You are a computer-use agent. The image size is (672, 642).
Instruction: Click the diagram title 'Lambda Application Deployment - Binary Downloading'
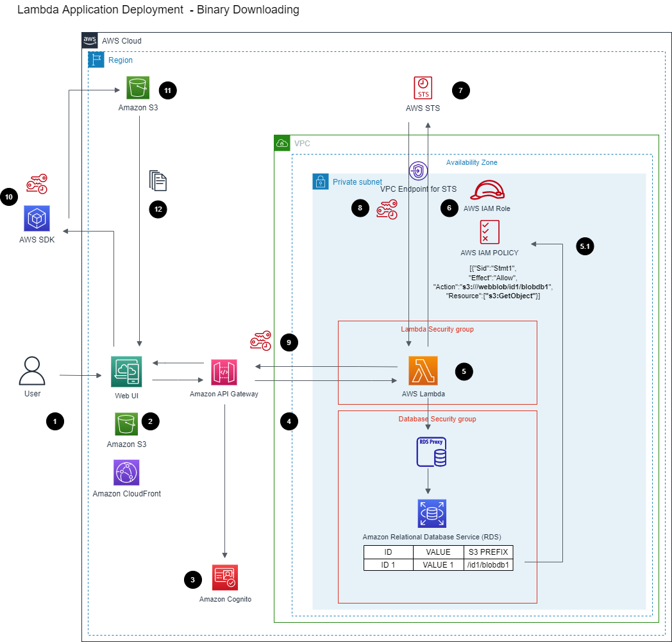pyautogui.click(x=158, y=10)
